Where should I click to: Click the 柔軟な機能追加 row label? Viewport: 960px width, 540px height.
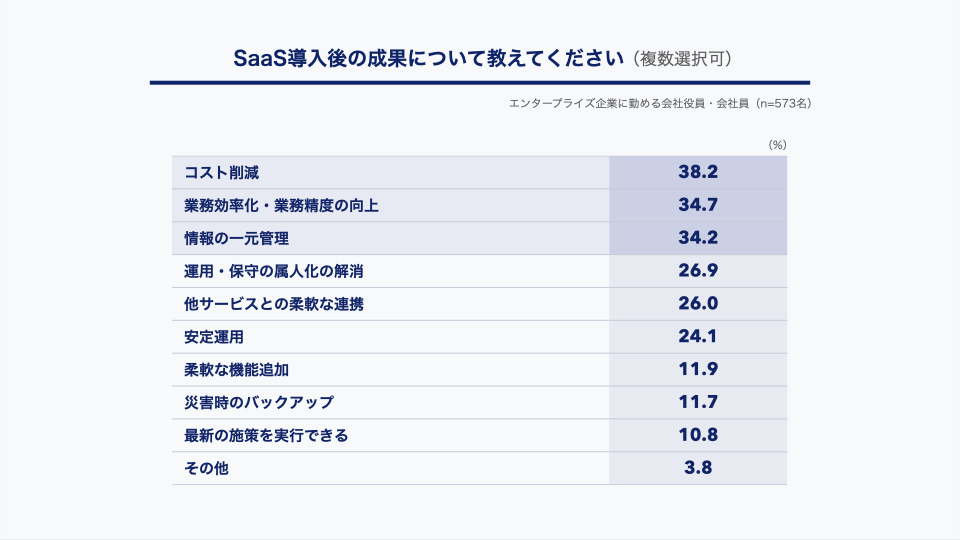(x=236, y=370)
